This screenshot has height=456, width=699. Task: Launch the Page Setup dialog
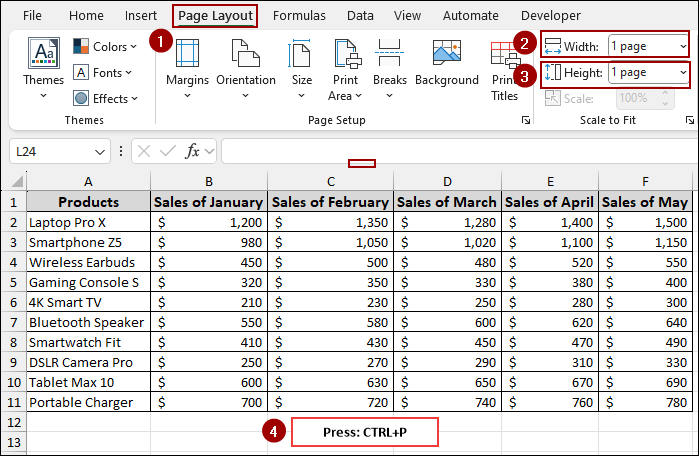[x=526, y=121]
